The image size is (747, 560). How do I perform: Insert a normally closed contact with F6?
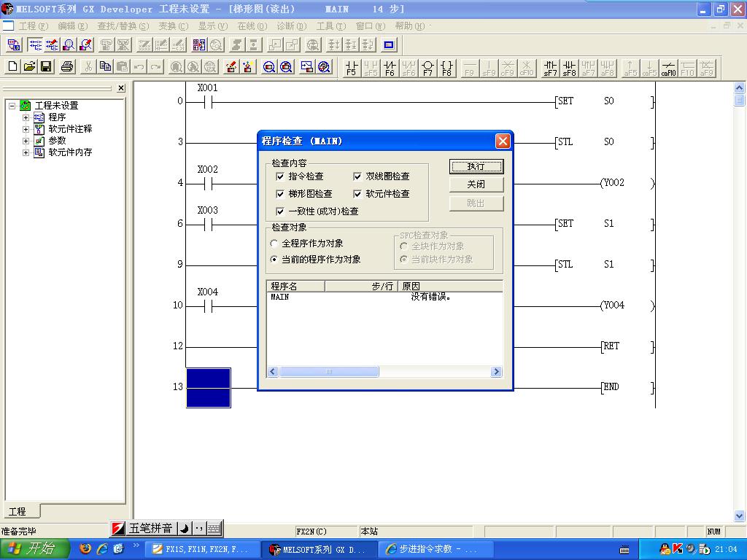(x=390, y=68)
